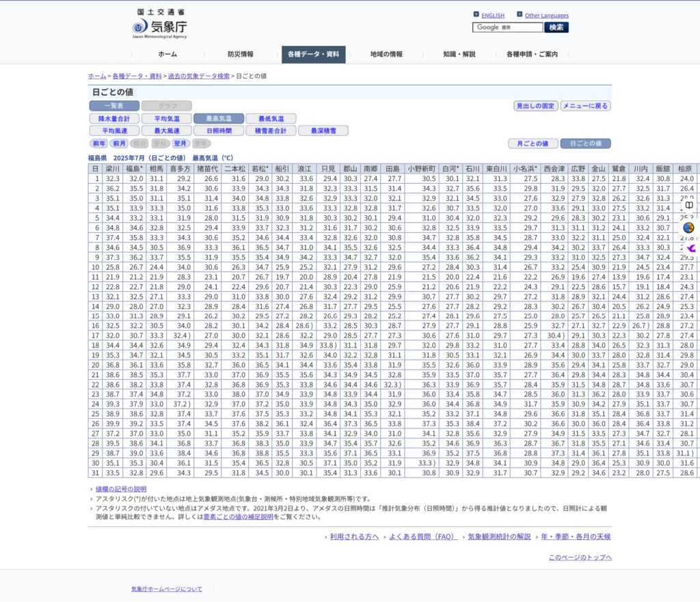Open the ホーム navigation tab
700x602 pixels.
tap(167, 55)
